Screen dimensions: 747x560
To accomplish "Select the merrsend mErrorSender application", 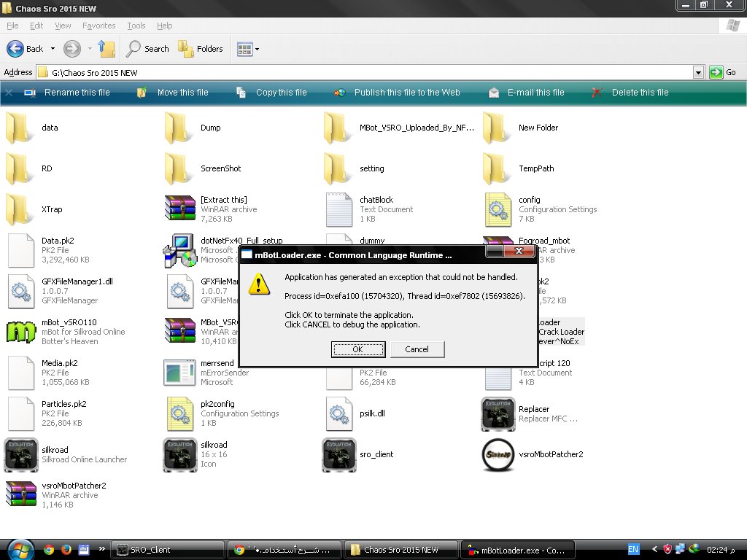I will [205, 373].
